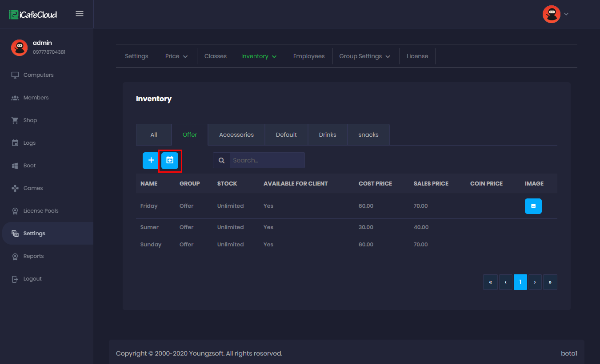Image resolution: width=600 pixels, height=364 pixels.
Task: Expand the Inventory dropdown menu
Action: click(259, 56)
